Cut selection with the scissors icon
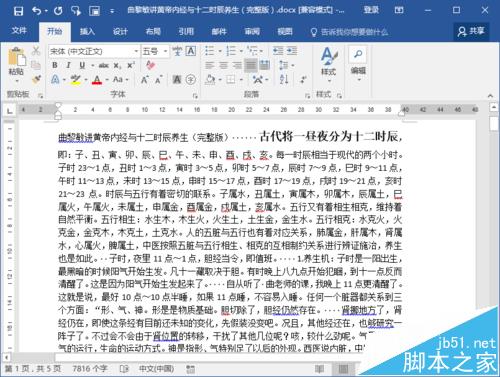 tap(36, 51)
